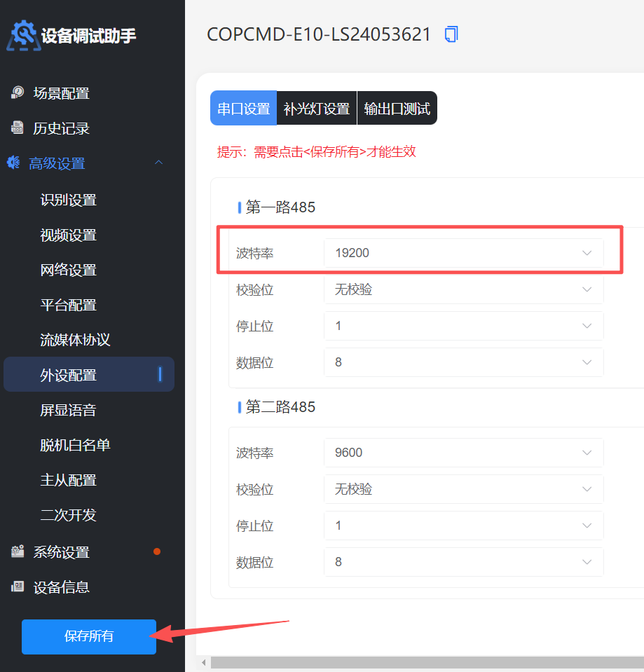This screenshot has width=644, height=672.
Task: Switch to the 输出口测试 tab
Action: tap(397, 109)
